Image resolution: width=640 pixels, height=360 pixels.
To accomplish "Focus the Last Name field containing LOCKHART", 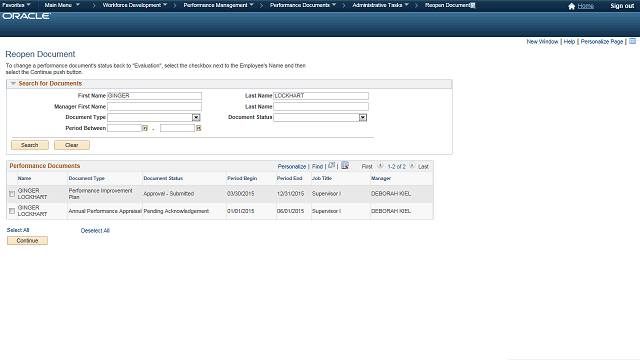I will (x=321, y=96).
